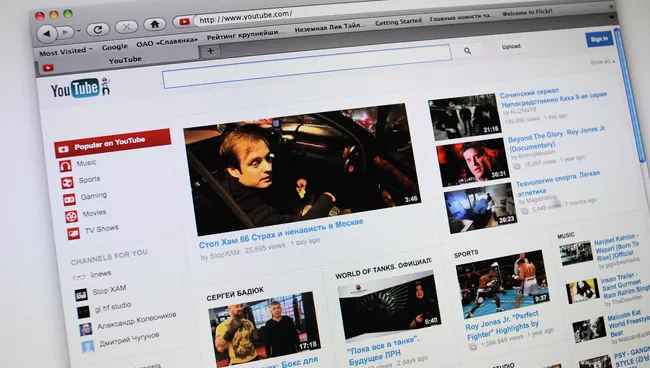
Task: Open the СЕРГЕЙ БАДЮК section heading
Action: tap(235, 294)
